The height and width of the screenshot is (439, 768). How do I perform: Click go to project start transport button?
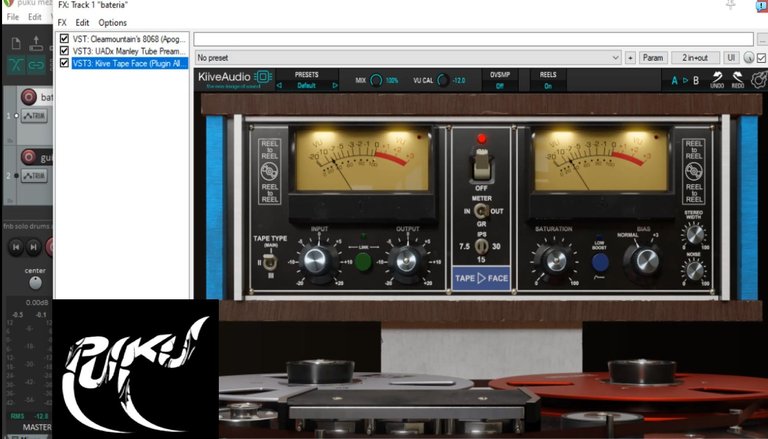tap(16, 247)
